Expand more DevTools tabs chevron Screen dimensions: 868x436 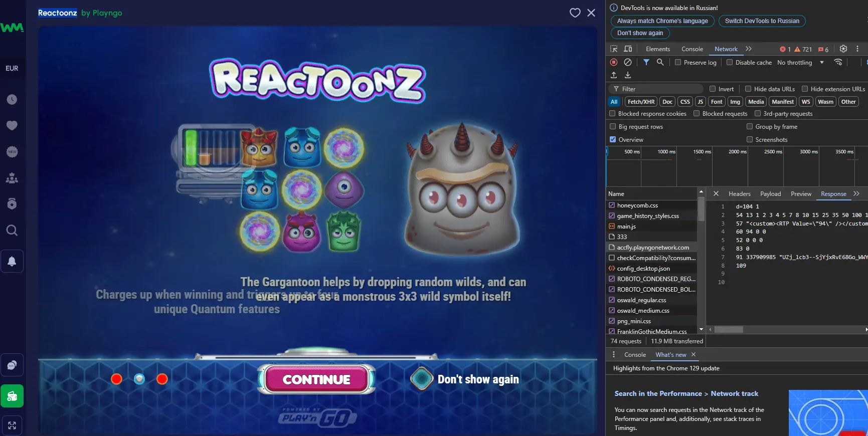[749, 49]
